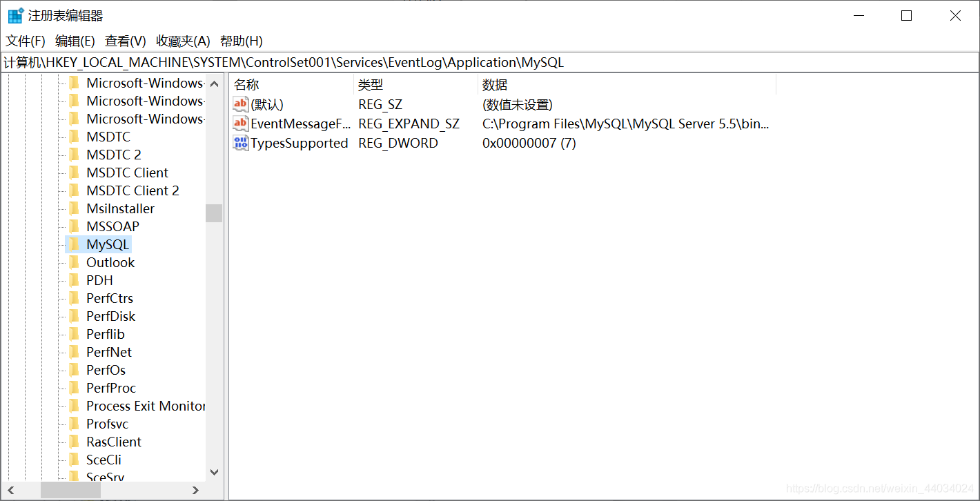Select the PerfDisk folder icon

[x=74, y=316]
